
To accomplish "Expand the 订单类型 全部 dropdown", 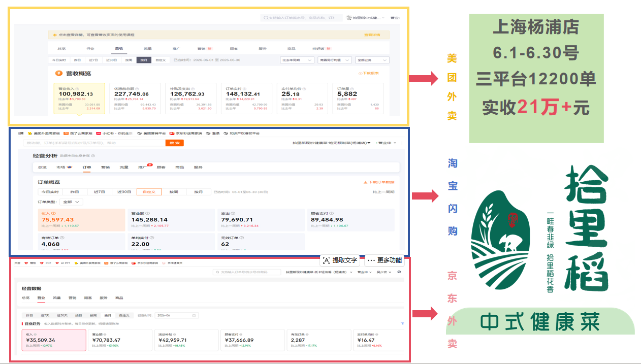I will tap(72, 202).
